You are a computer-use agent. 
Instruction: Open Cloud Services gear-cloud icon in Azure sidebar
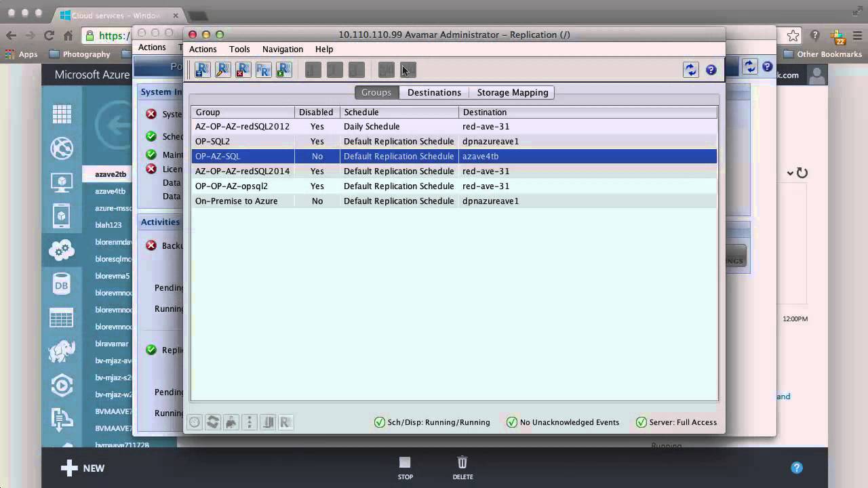pyautogui.click(x=62, y=250)
